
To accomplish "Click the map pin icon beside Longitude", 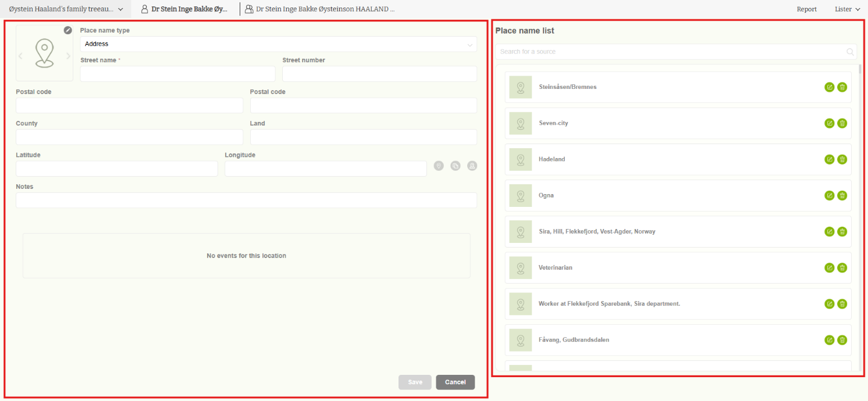I will (x=439, y=166).
